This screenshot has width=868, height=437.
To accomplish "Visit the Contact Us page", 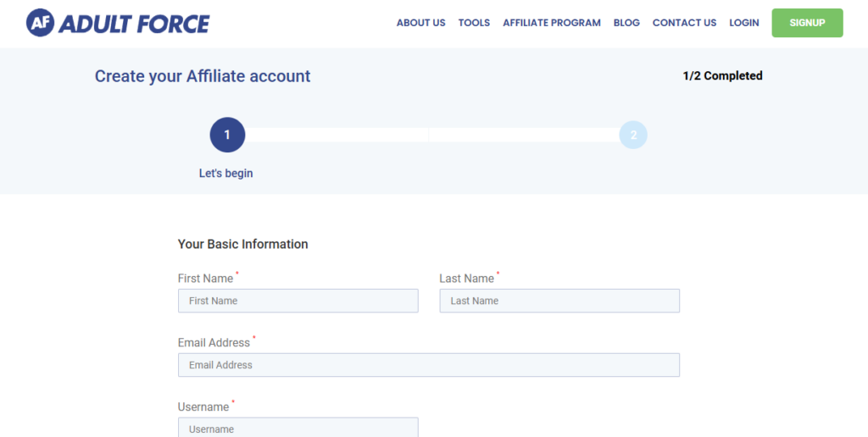I will pos(684,23).
